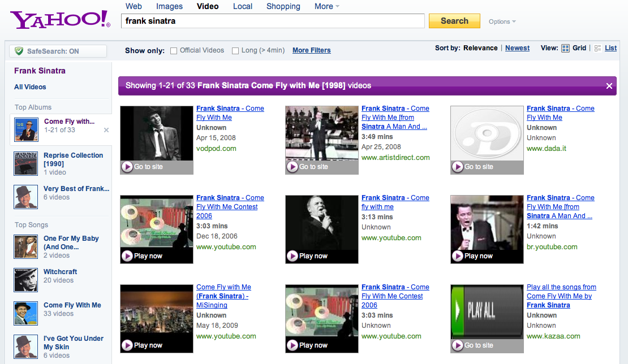Open the title link of the vodpod.com video

coord(230,113)
